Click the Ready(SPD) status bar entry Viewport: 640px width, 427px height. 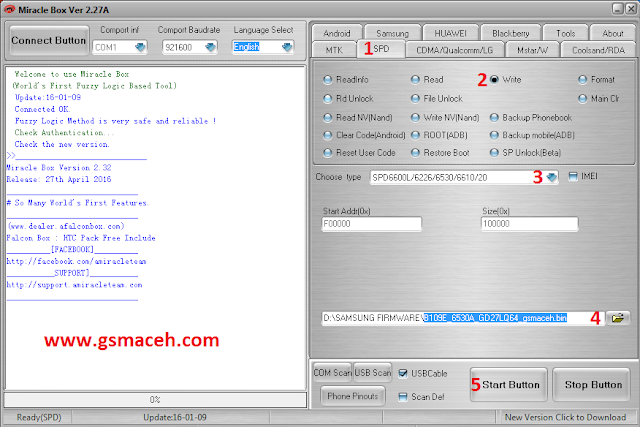coord(39,417)
